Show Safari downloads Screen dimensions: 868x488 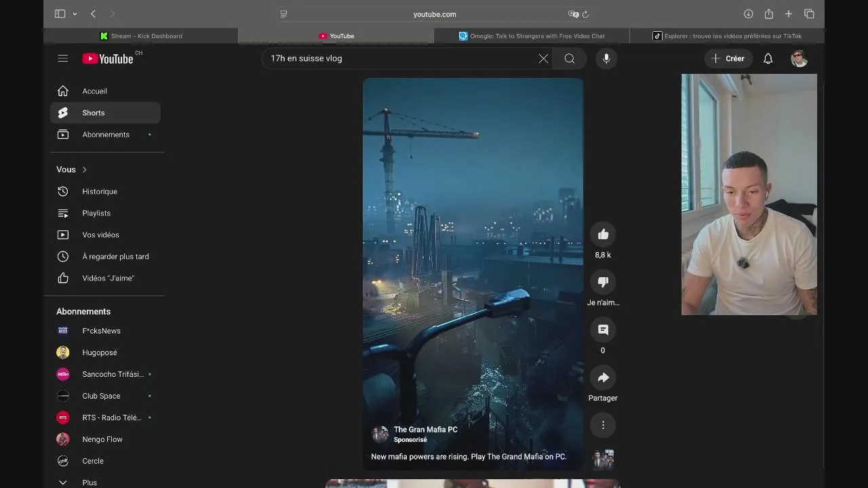pos(748,14)
